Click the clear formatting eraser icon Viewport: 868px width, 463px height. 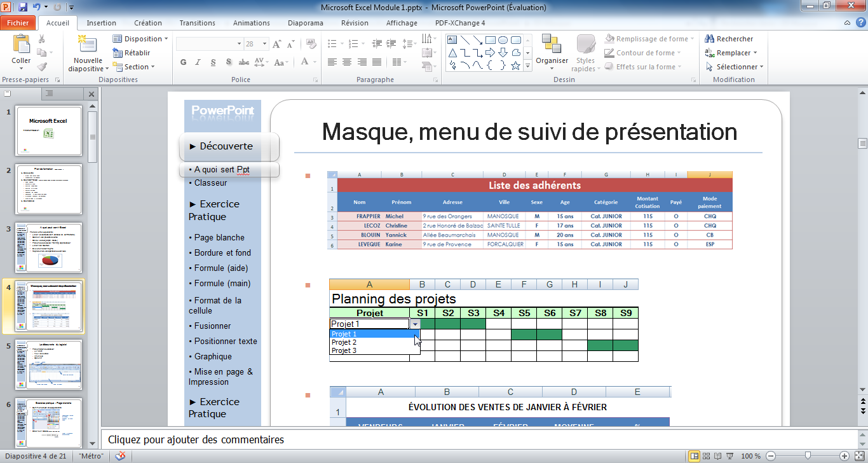[311, 44]
